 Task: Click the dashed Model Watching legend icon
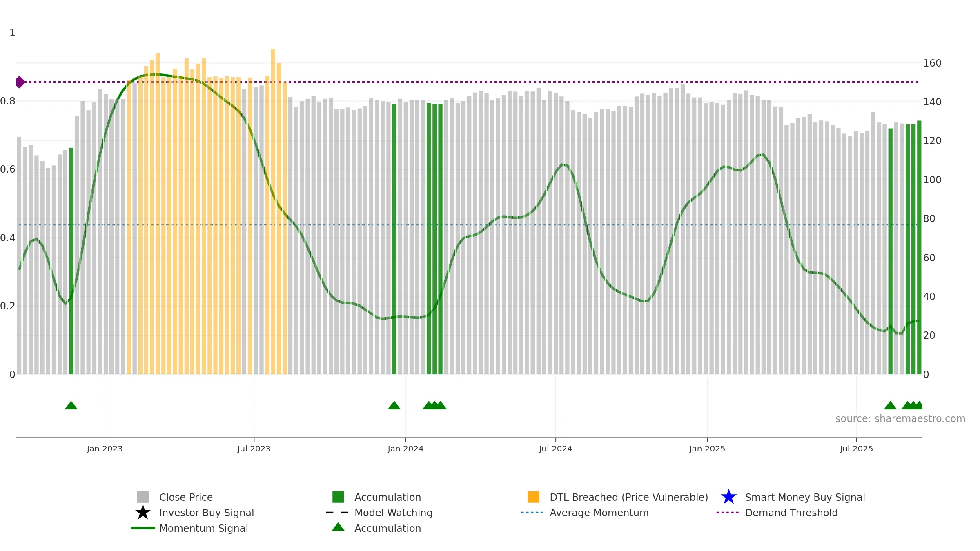tap(337, 513)
